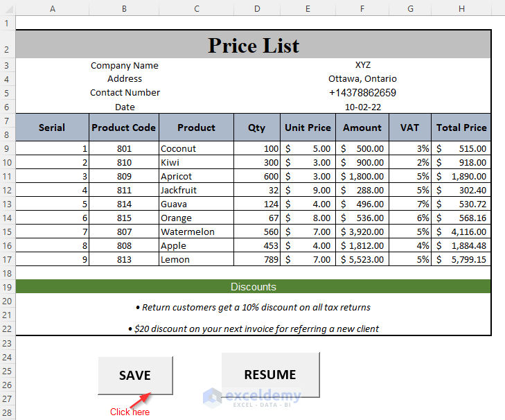The height and width of the screenshot is (420, 505).
Task: Select the Kiwi product cell
Action: point(197,162)
